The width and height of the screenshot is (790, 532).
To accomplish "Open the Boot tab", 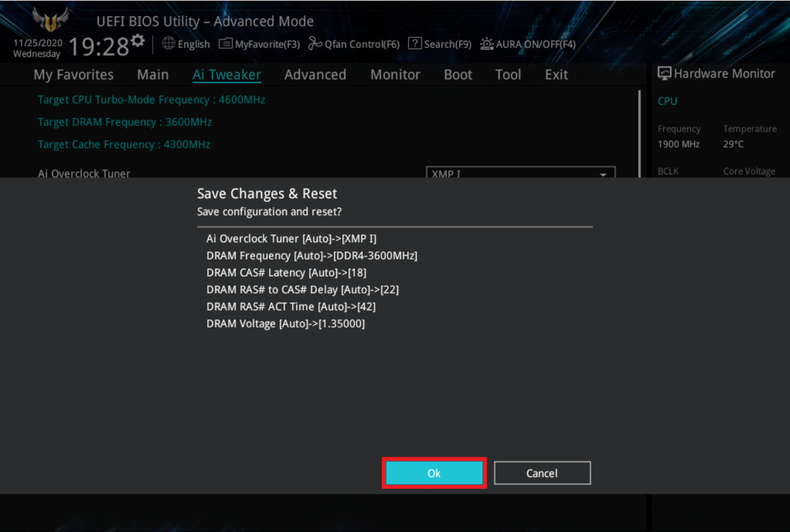I will tap(458, 75).
